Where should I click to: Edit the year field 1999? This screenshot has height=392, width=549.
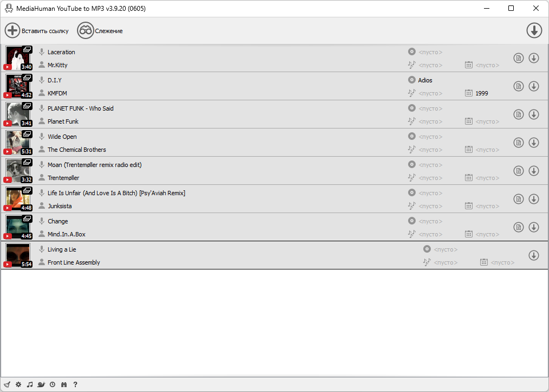(x=481, y=93)
